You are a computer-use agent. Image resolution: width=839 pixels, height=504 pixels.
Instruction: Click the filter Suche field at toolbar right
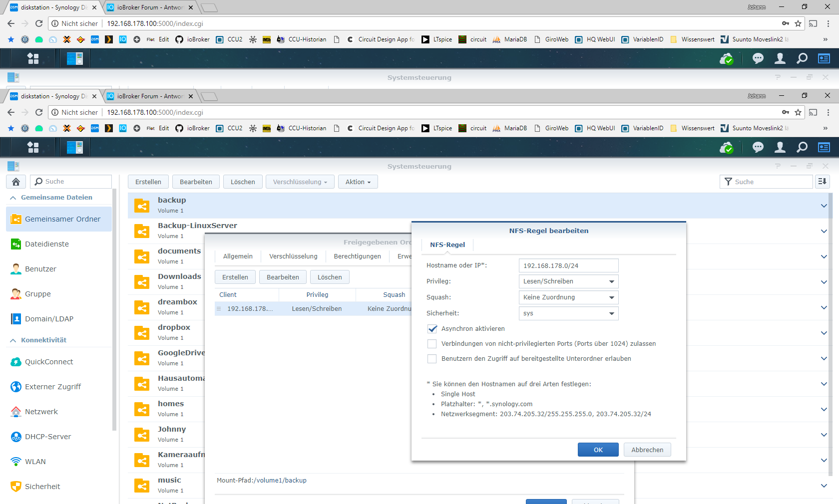(766, 182)
